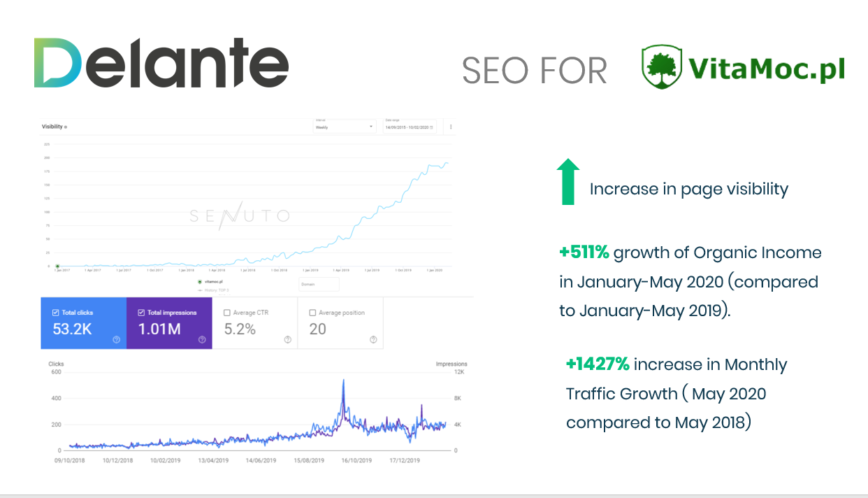Click the Visibility chart title
The height and width of the screenshot is (498, 868).
pyautogui.click(x=52, y=127)
